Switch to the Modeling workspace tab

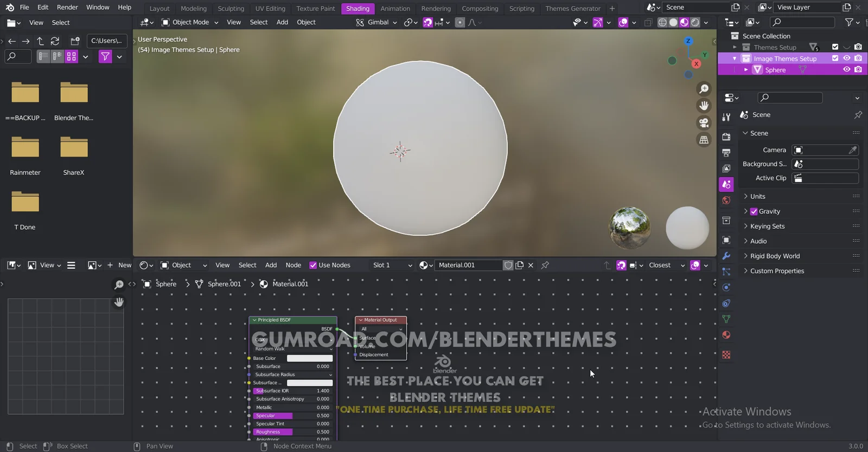click(x=194, y=8)
